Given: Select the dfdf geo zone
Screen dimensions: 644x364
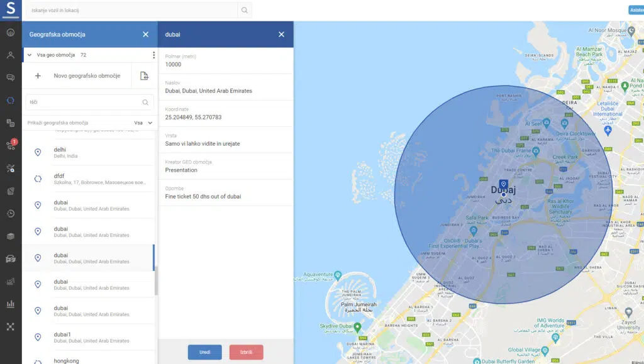Looking at the screenshot, I should [89, 179].
